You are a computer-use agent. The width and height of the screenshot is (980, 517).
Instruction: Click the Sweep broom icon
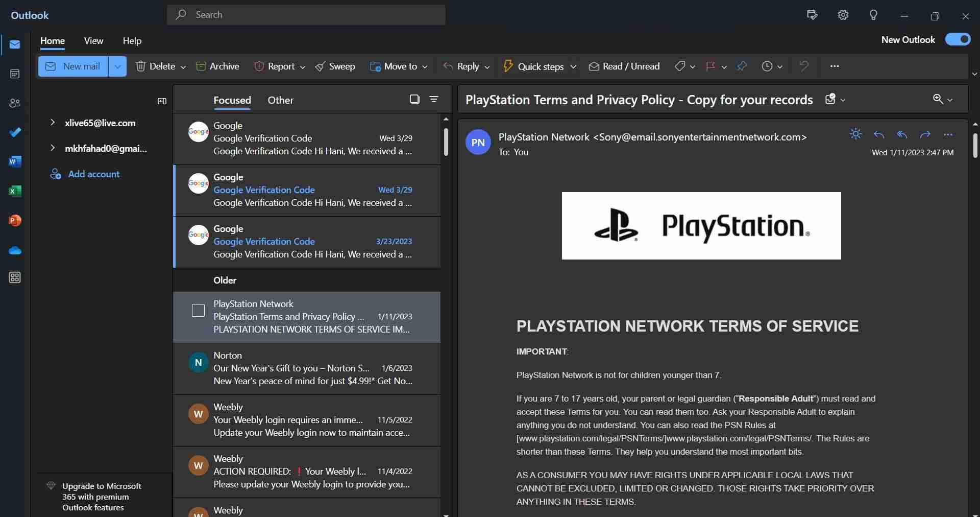[x=320, y=66]
